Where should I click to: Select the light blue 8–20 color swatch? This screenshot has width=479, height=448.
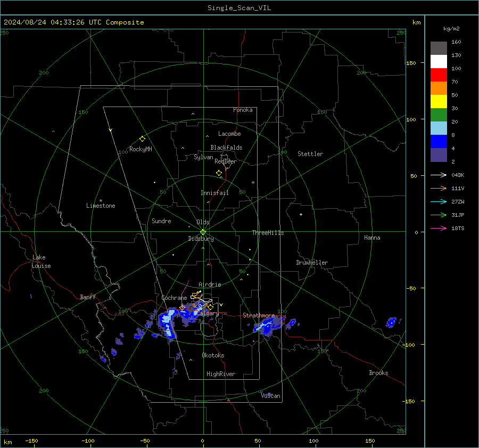tap(439, 128)
